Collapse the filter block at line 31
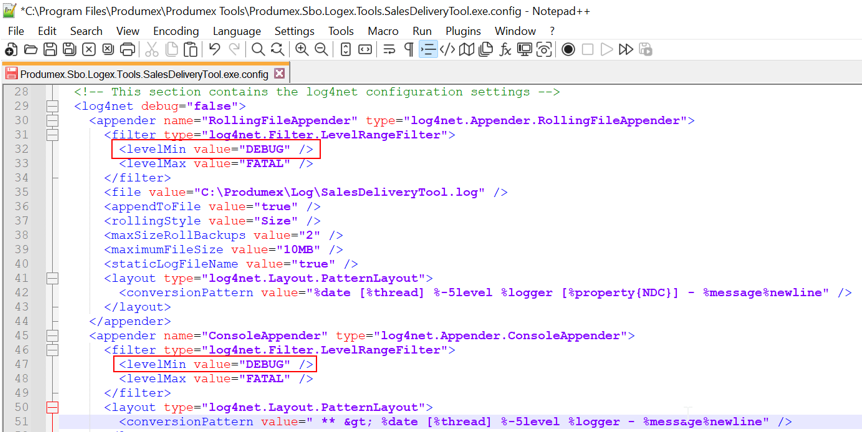The image size is (867, 432). pyautogui.click(x=53, y=134)
